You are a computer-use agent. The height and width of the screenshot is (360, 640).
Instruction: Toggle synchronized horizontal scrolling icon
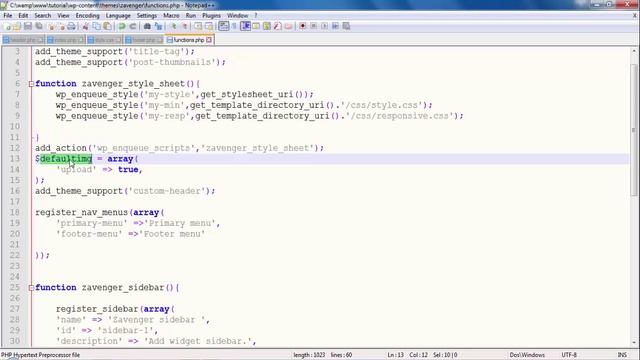pyautogui.click(x=209, y=26)
